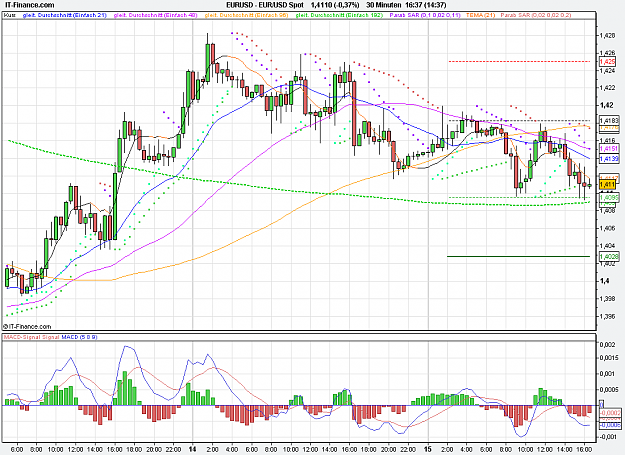The image size is (625, 455).
Task: Click the 1,428 price axis label
Action: [x=607, y=35]
